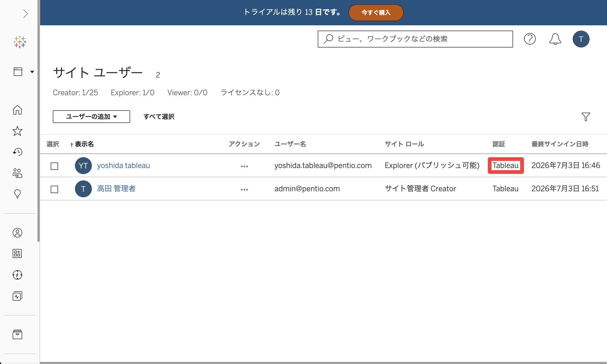607x364 pixels.
Task: Click sign-in time 2026年7月3日 16:51
Action: pos(565,189)
